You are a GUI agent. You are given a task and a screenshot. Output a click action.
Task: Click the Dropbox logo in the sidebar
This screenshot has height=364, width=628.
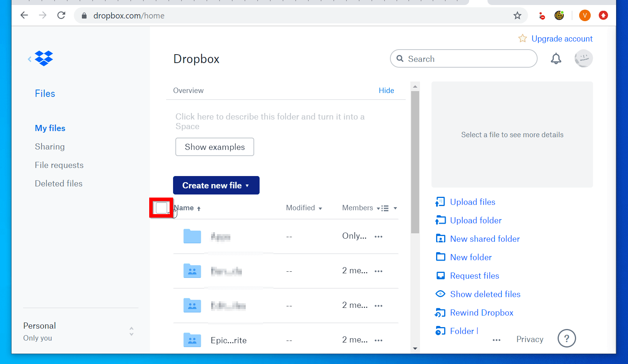43,58
